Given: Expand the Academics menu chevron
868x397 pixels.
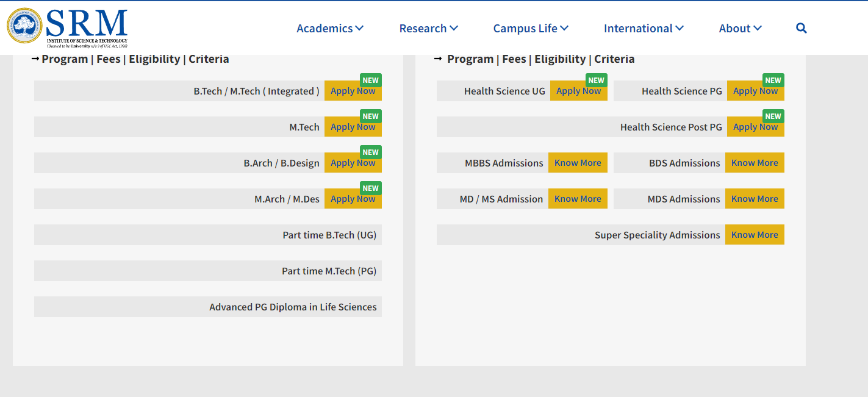Looking at the screenshot, I should (359, 28).
